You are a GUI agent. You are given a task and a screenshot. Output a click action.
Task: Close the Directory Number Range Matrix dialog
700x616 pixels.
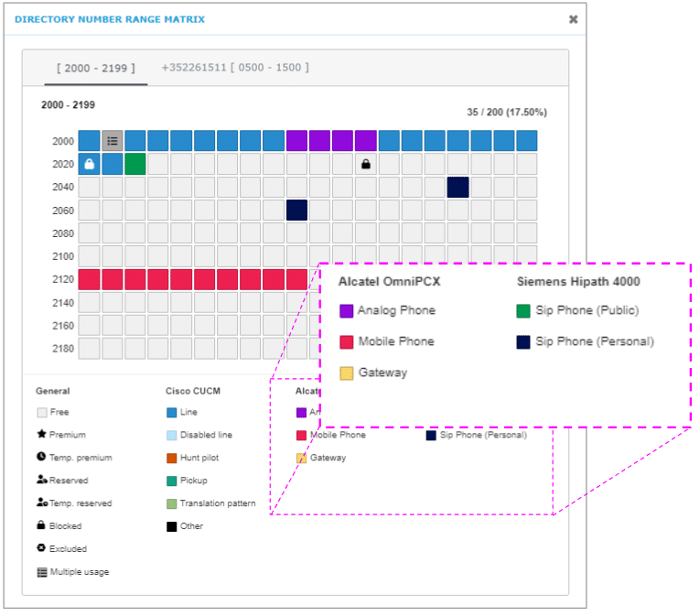point(573,19)
